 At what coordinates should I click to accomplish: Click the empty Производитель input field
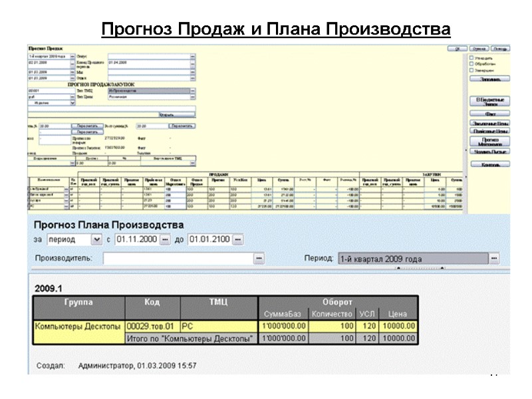point(178,259)
